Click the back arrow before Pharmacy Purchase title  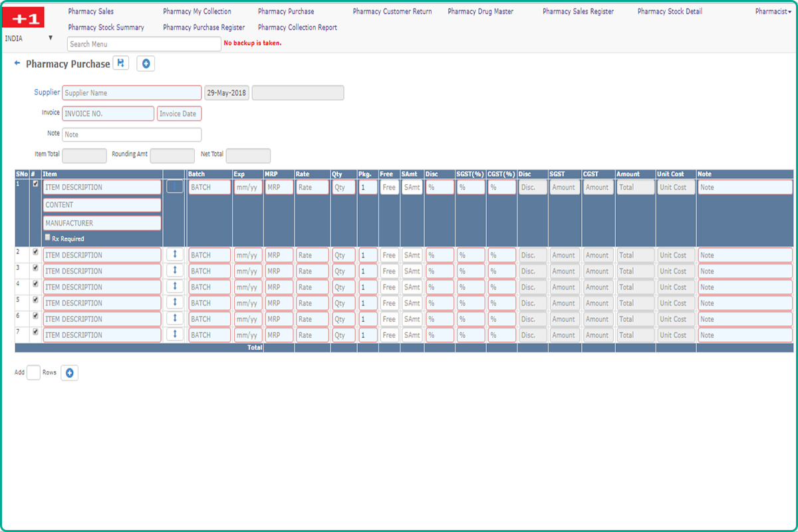tap(17, 63)
